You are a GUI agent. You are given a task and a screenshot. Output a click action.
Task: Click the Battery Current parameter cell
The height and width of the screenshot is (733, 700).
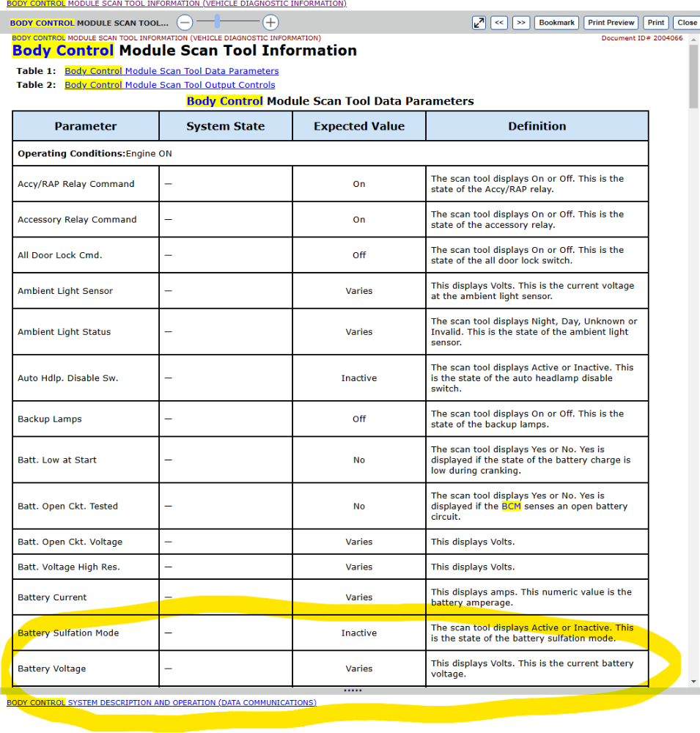pos(86,597)
